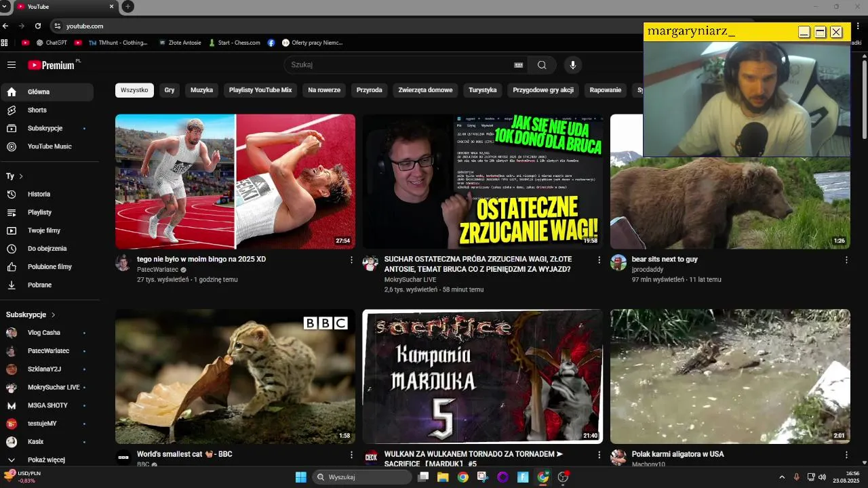Open the PatecWariatec channel avatar under first video
Screen dimensions: 868x488
[123, 263]
